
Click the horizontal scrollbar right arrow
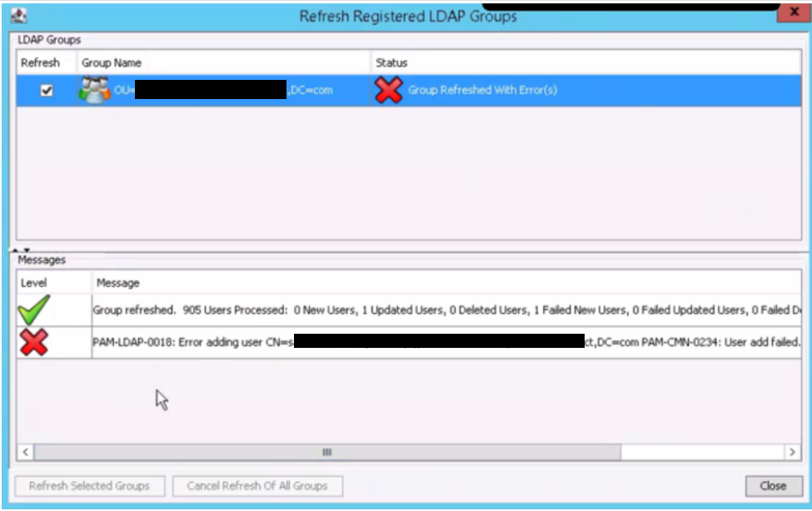click(x=792, y=452)
